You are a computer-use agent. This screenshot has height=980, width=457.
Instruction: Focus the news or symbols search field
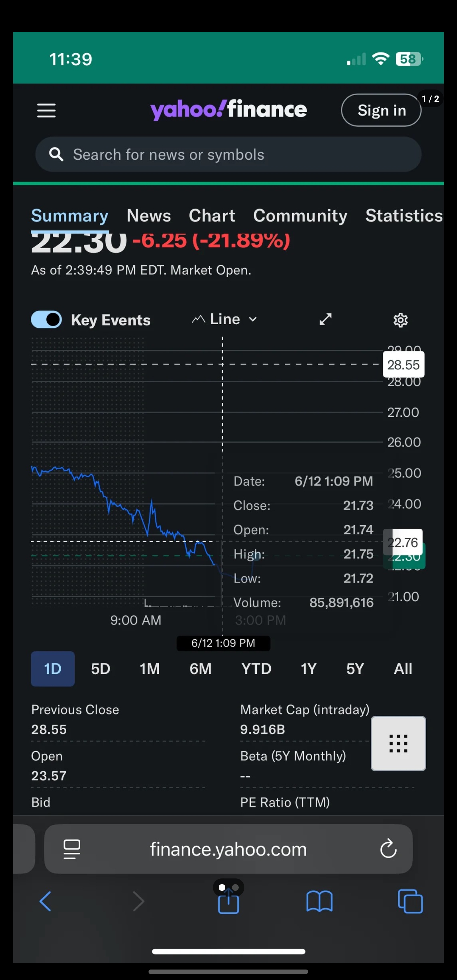click(228, 155)
